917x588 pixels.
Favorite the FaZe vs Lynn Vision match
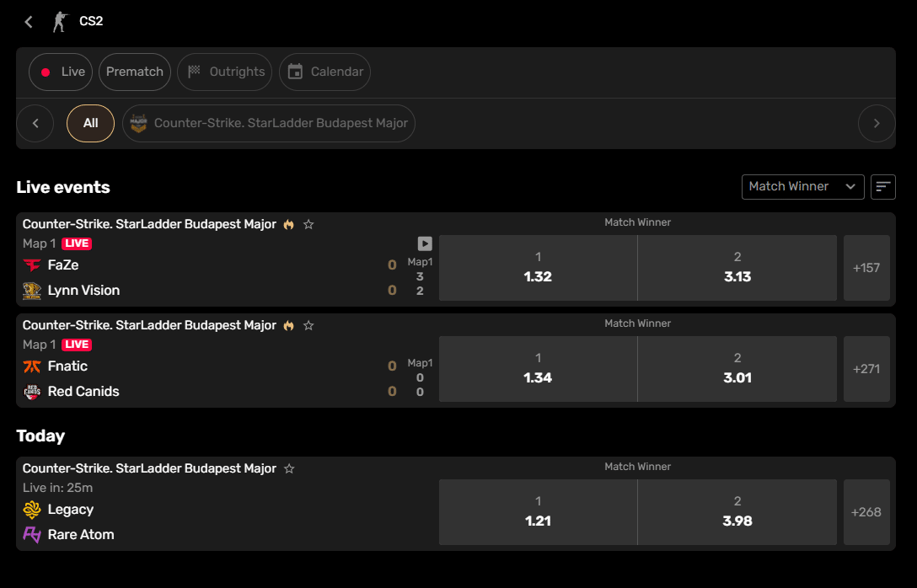308,224
